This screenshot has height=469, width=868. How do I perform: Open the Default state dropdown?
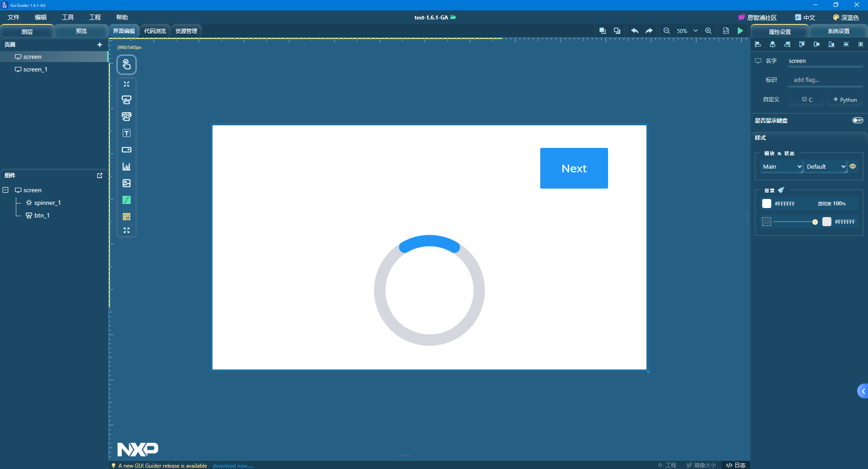coord(826,166)
